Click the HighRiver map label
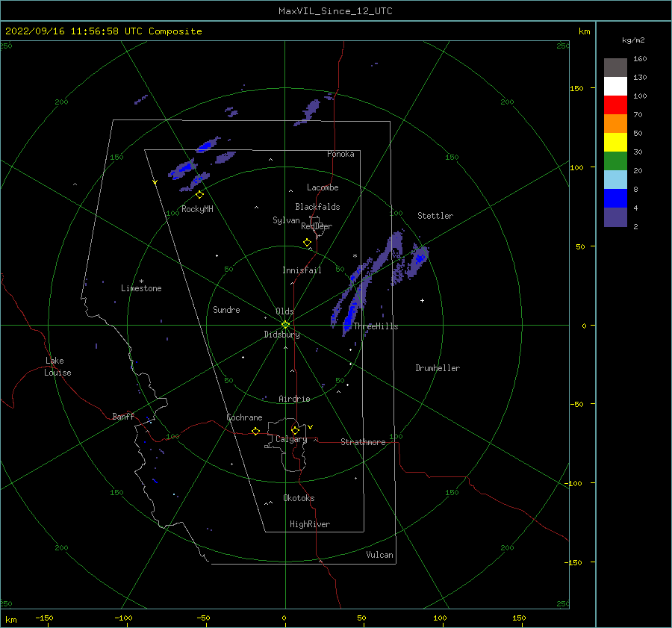This screenshot has height=628, width=672. point(310,524)
